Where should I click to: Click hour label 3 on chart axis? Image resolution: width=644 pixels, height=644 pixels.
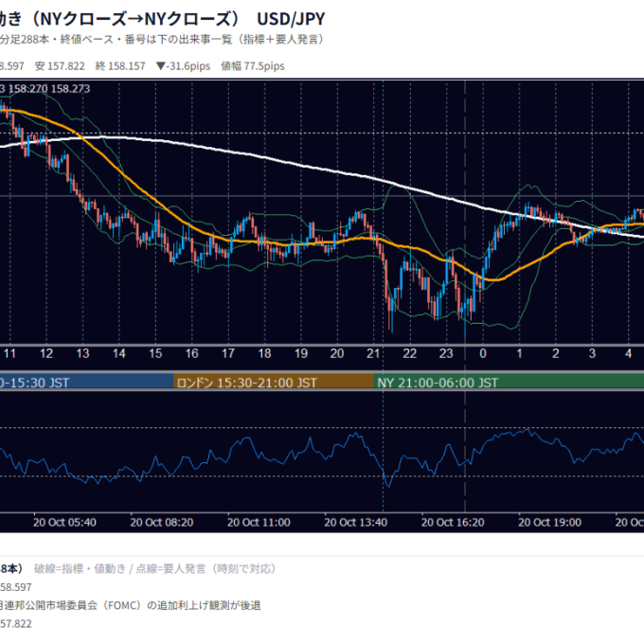point(592,353)
